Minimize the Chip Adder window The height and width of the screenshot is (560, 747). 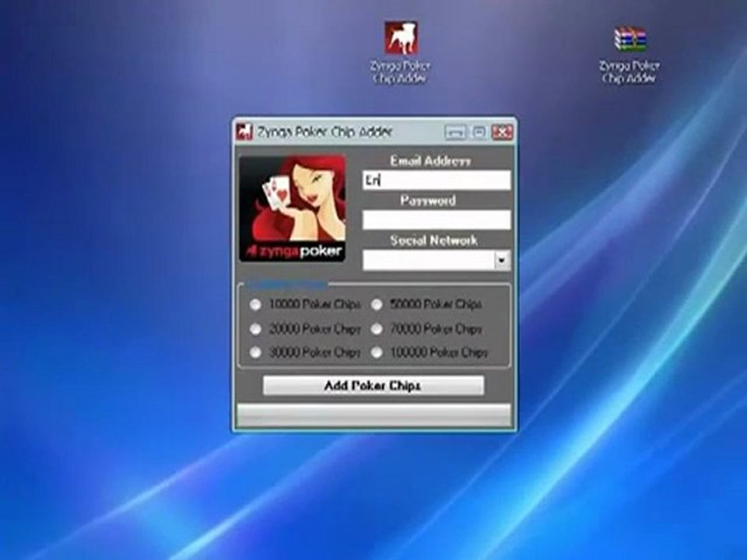tap(455, 132)
